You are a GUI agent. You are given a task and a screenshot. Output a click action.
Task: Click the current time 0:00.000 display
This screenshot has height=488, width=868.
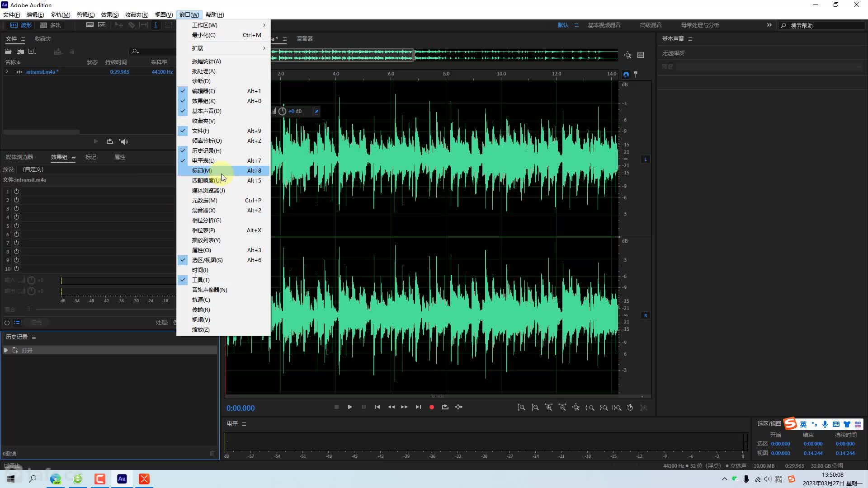tap(241, 408)
